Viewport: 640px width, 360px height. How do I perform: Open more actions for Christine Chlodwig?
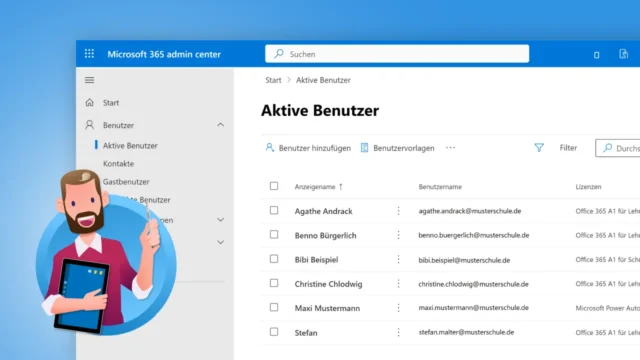[398, 284]
